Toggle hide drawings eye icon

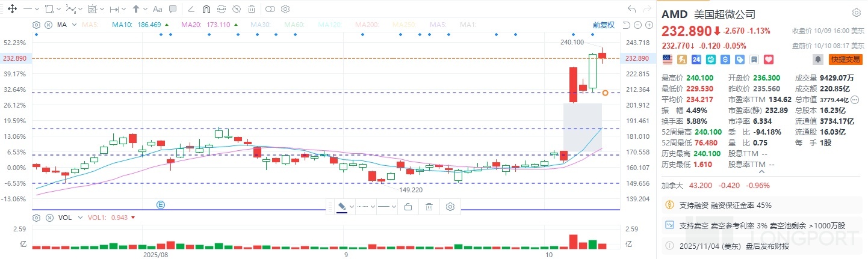click(x=237, y=9)
